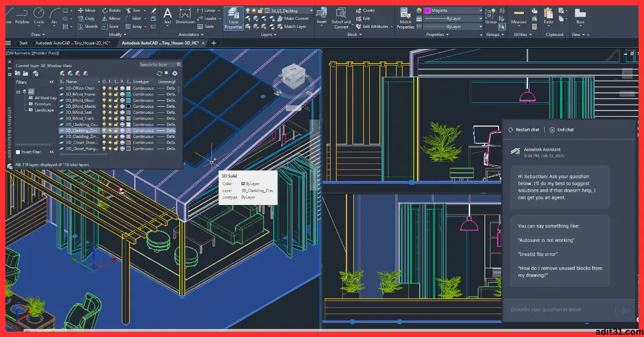
Task: Click Create block button
Action: point(365,10)
